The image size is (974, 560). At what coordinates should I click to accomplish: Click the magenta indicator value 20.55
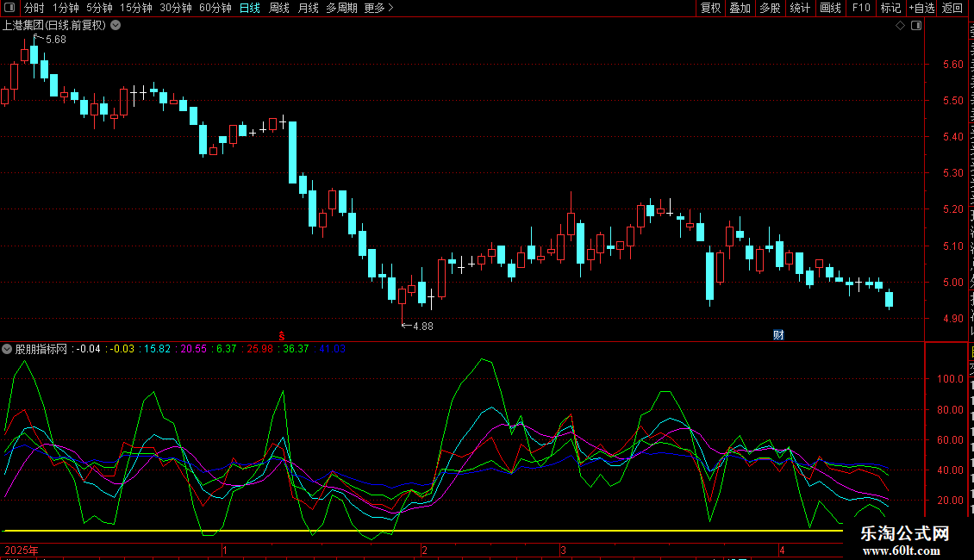coord(193,349)
